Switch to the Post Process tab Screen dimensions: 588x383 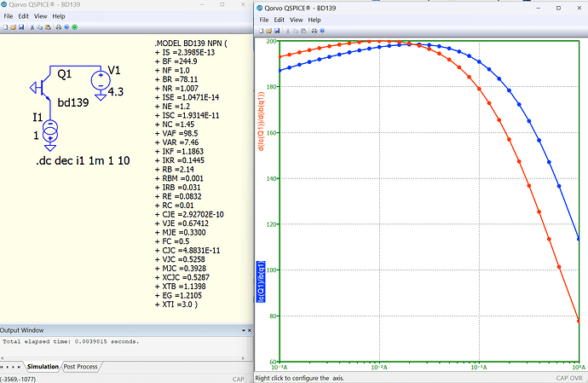pyautogui.click(x=83, y=367)
